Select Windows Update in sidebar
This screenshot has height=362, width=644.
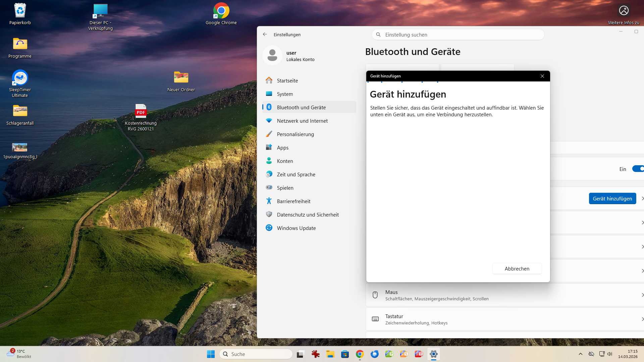(x=296, y=228)
